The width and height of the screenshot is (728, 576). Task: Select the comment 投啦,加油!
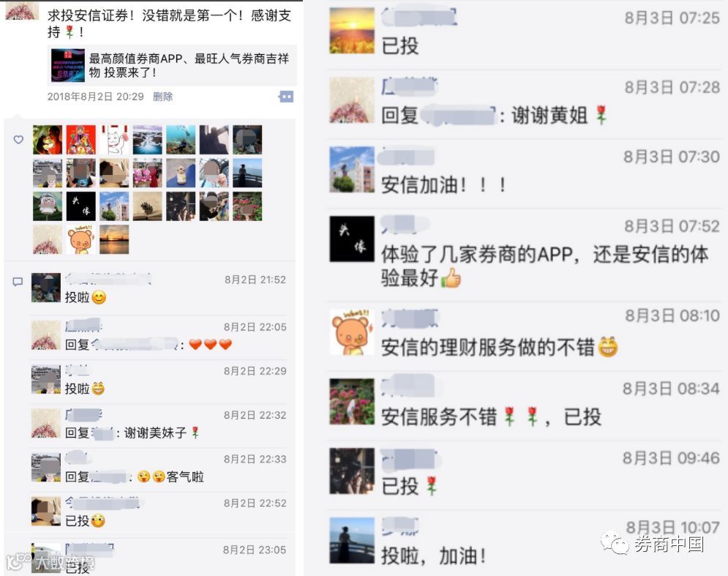[x=434, y=556]
